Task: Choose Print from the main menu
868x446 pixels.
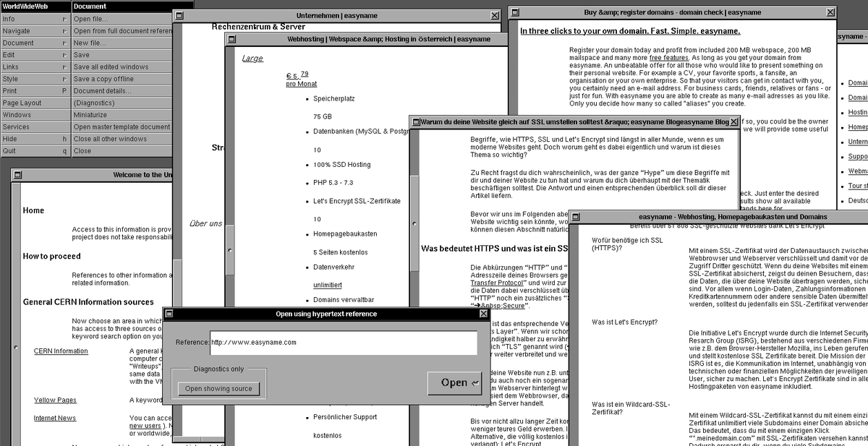Action: pos(35,91)
